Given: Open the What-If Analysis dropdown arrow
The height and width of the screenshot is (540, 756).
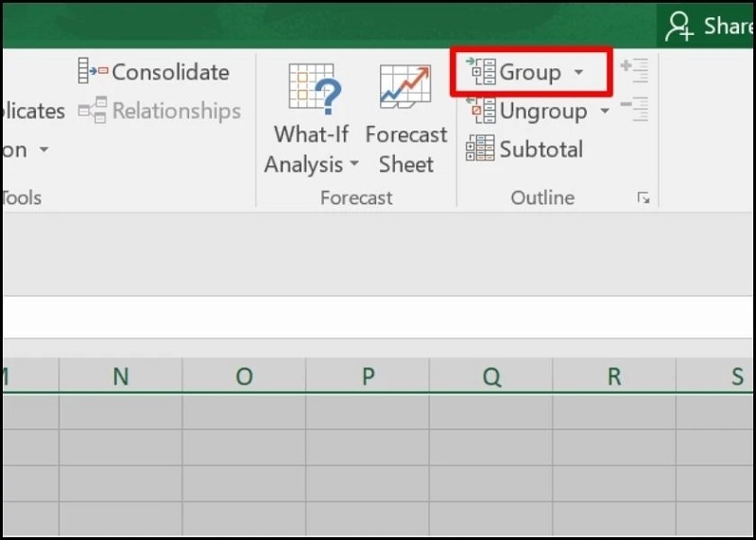Looking at the screenshot, I should coord(354,165).
